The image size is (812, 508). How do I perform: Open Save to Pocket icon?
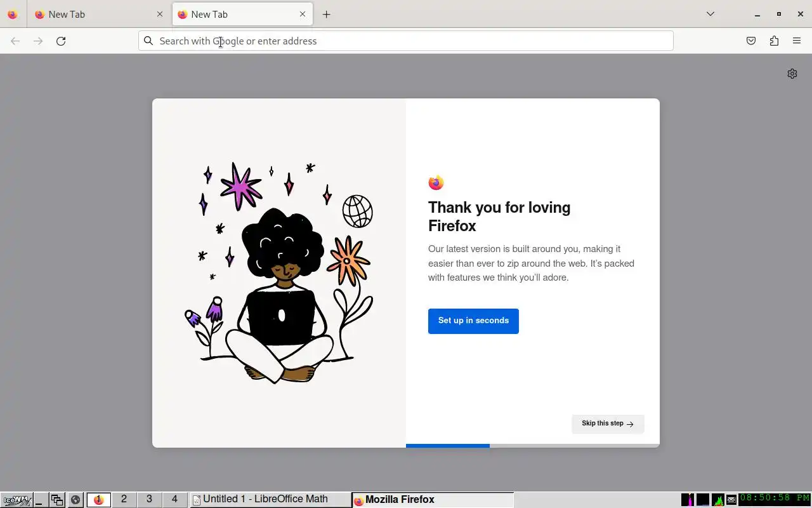tap(751, 41)
